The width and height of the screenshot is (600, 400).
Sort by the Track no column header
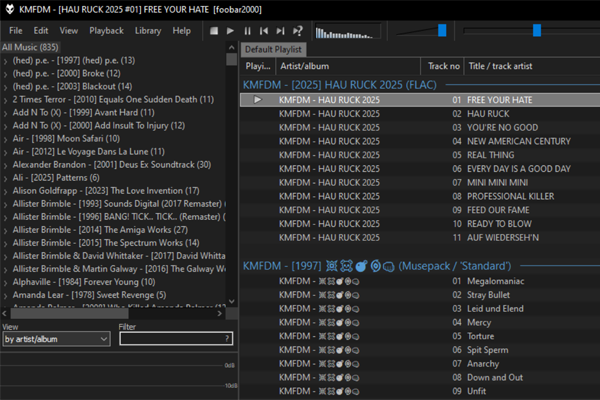click(443, 66)
